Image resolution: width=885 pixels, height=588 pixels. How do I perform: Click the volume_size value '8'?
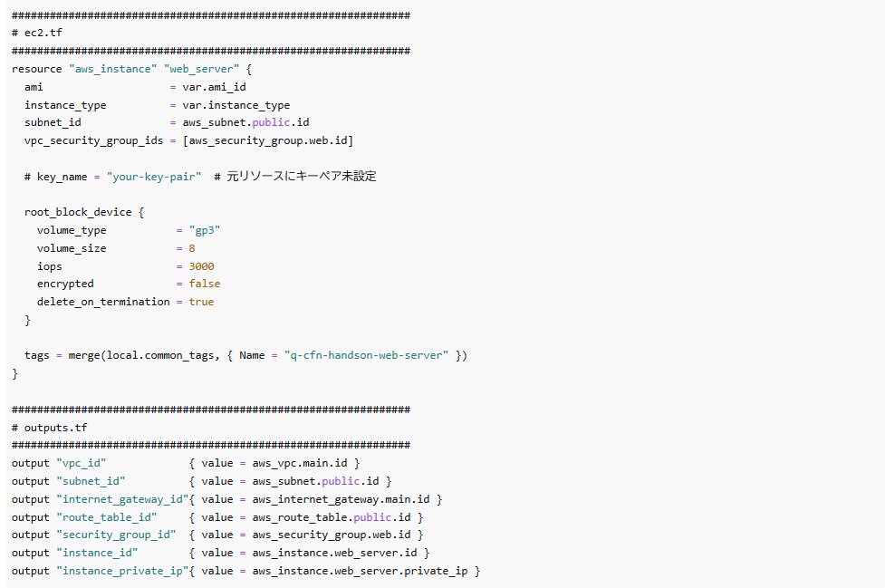pos(192,248)
